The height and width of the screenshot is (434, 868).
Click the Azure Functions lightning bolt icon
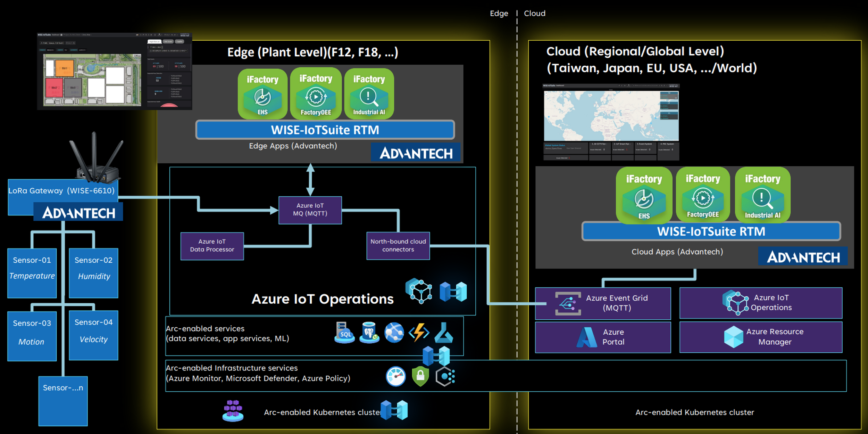(x=419, y=333)
